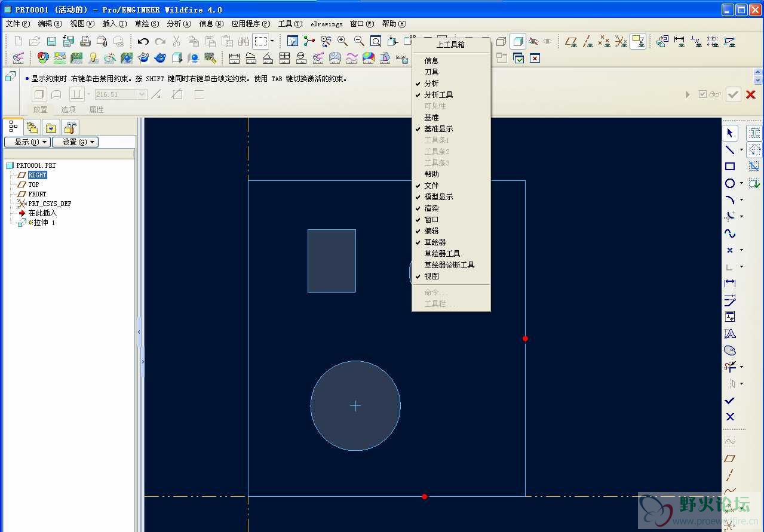Screen dimensions: 764x532
Task: Click the Zoom In magnifier icon
Action: click(x=342, y=41)
